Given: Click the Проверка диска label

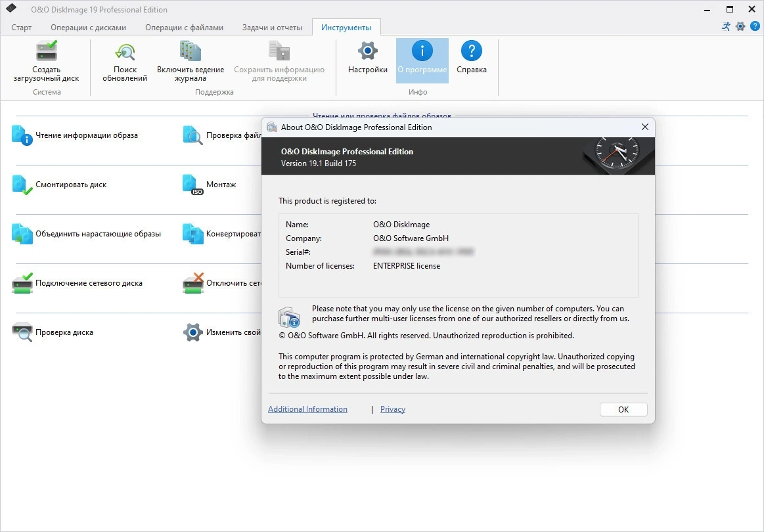Looking at the screenshot, I should [64, 332].
